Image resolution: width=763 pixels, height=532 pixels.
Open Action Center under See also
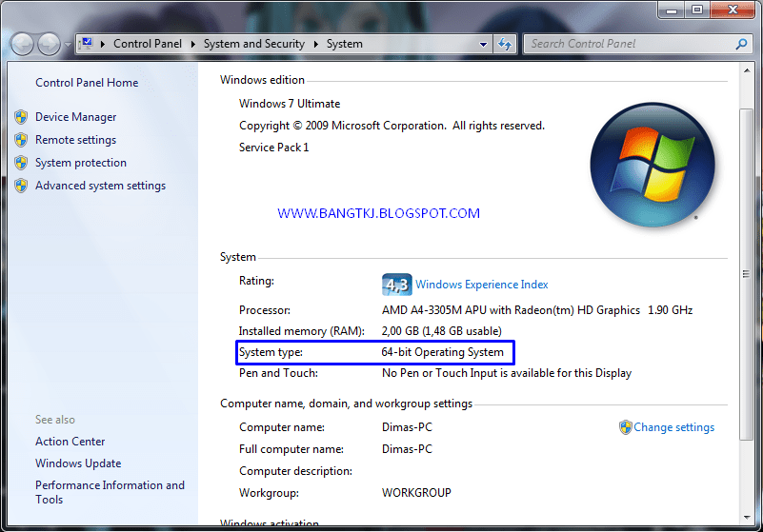click(70, 442)
